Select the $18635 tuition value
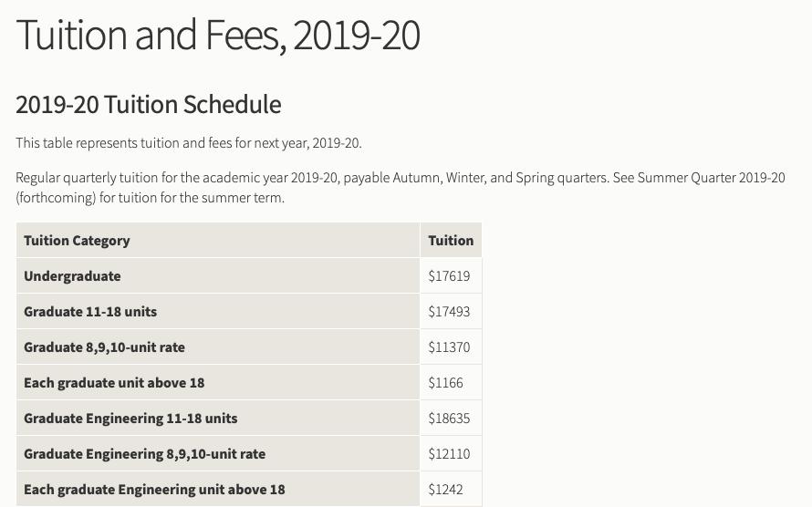Image resolution: width=812 pixels, height=507 pixels. click(x=449, y=418)
